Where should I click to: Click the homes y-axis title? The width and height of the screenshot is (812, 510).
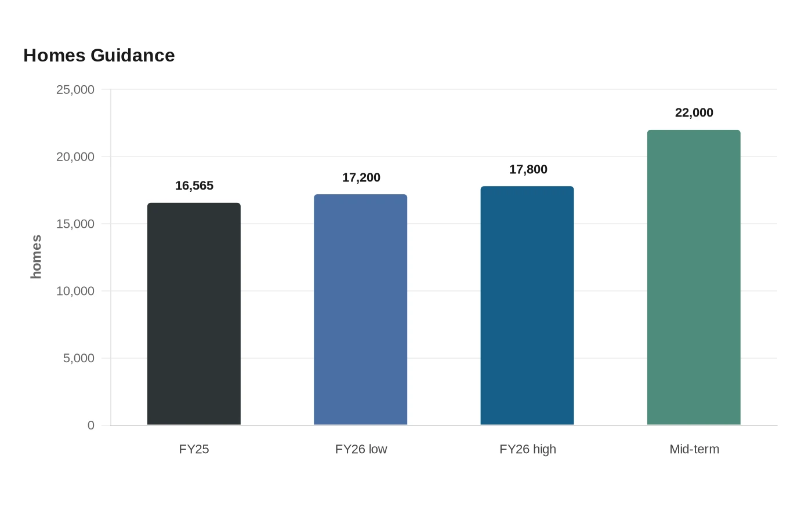36,257
